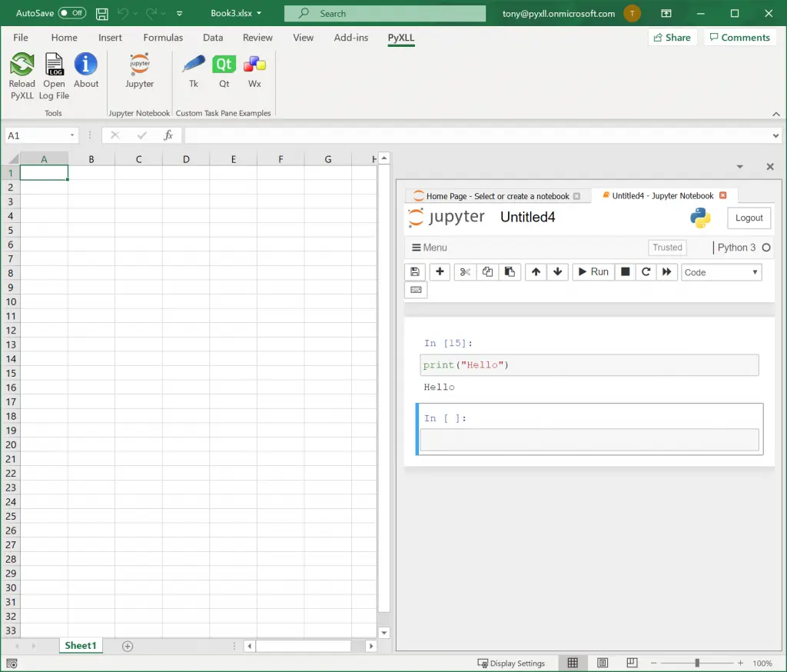Move the selected cell up
This screenshot has width=787, height=672.
(536, 271)
